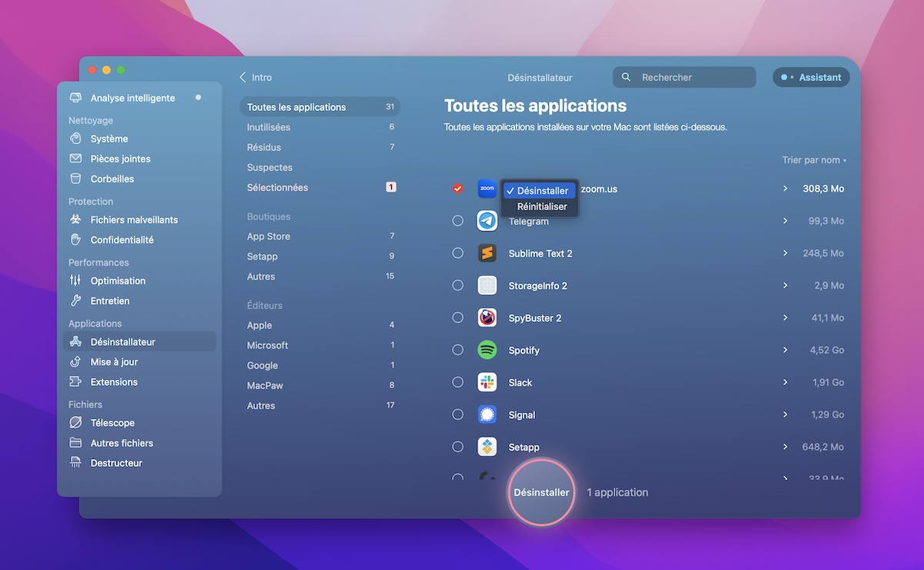Click the Entretien wrench icon

[x=75, y=300]
